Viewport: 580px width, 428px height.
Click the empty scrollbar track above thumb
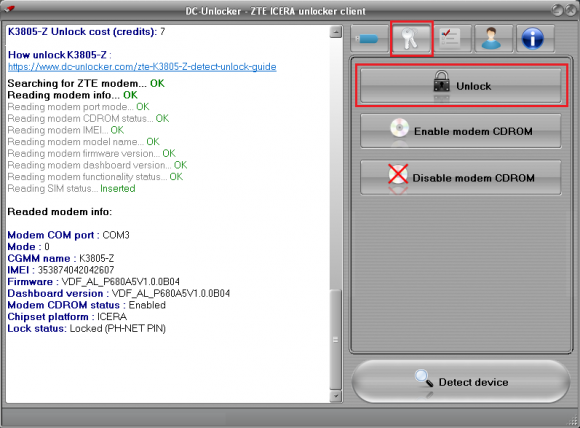coord(335,164)
